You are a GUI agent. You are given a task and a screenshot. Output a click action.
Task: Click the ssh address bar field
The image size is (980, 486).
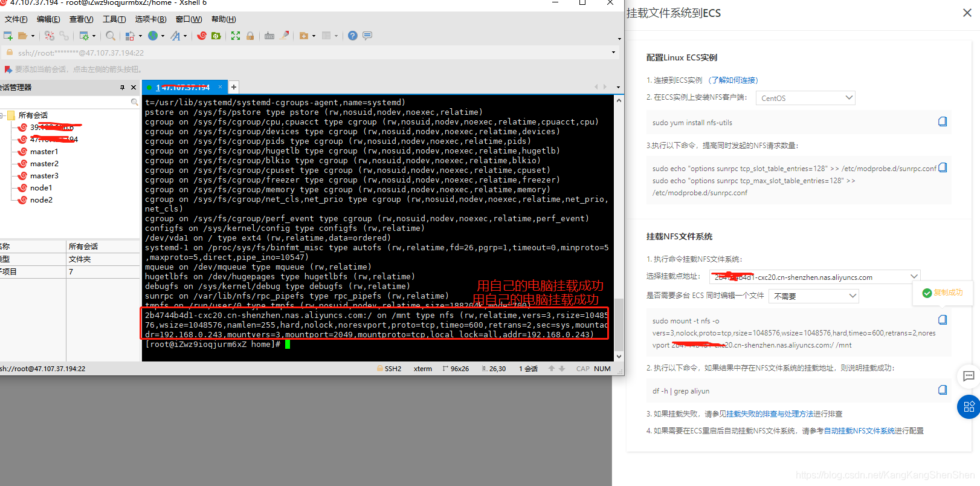click(x=309, y=53)
